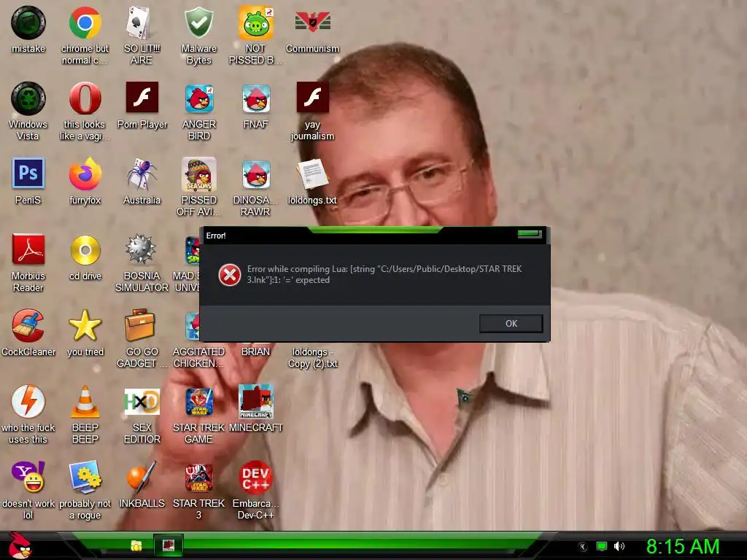747x560 pixels.
Task: Click the 8:15 AM clock
Action: pyautogui.click(x=683, y=546)
